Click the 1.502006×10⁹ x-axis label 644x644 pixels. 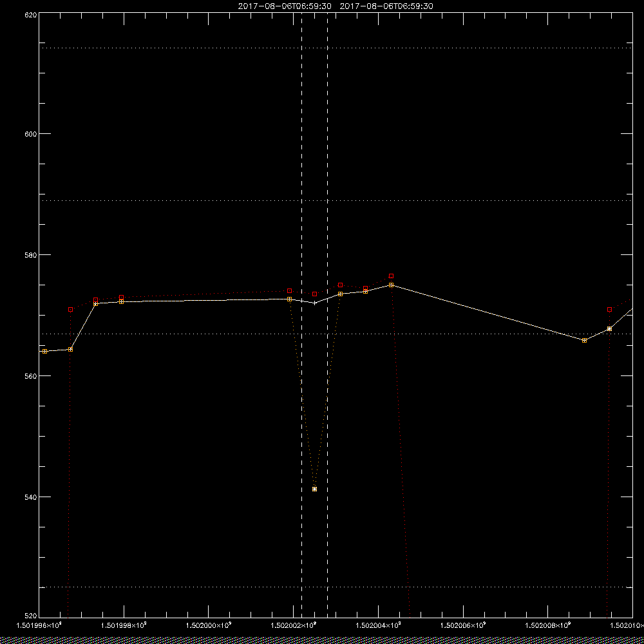[x=464, y=625]
